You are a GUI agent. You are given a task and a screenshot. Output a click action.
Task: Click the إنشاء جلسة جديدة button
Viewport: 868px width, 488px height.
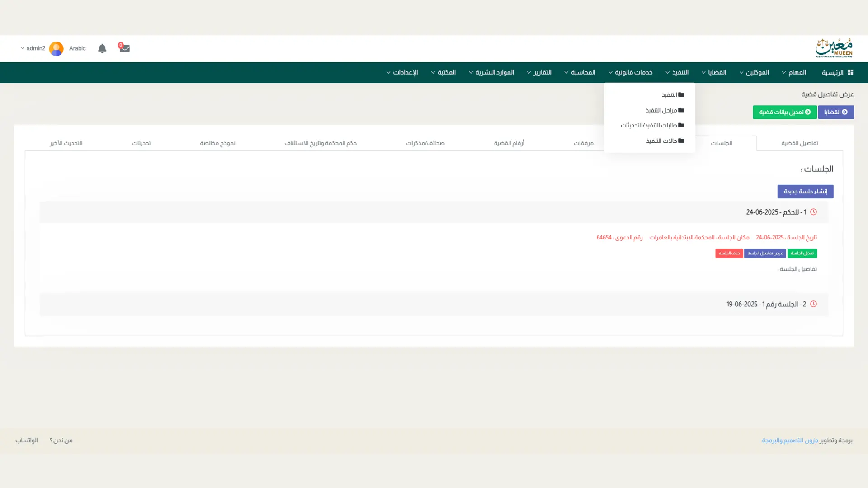(x=805, y=192)
